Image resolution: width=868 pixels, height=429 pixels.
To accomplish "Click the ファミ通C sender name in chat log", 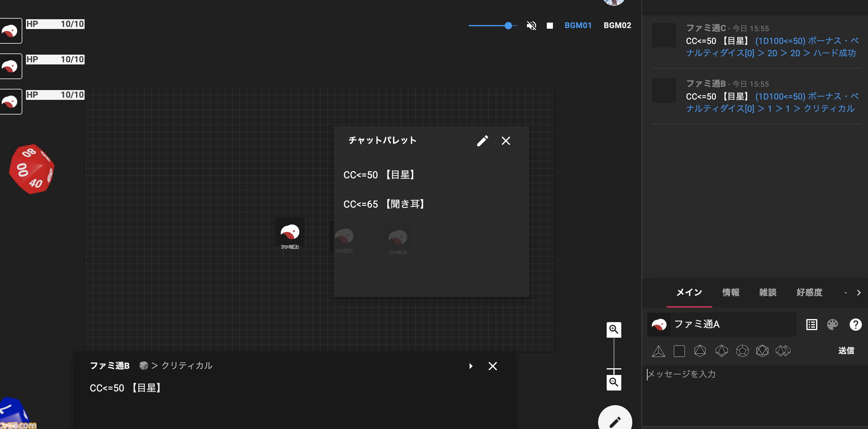I will click(706, 28).
